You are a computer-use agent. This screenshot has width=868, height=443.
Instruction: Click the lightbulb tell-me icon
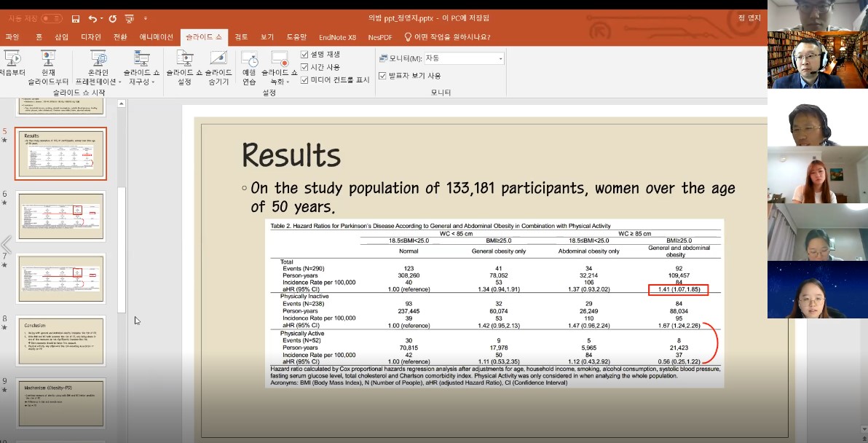[408, 37]
